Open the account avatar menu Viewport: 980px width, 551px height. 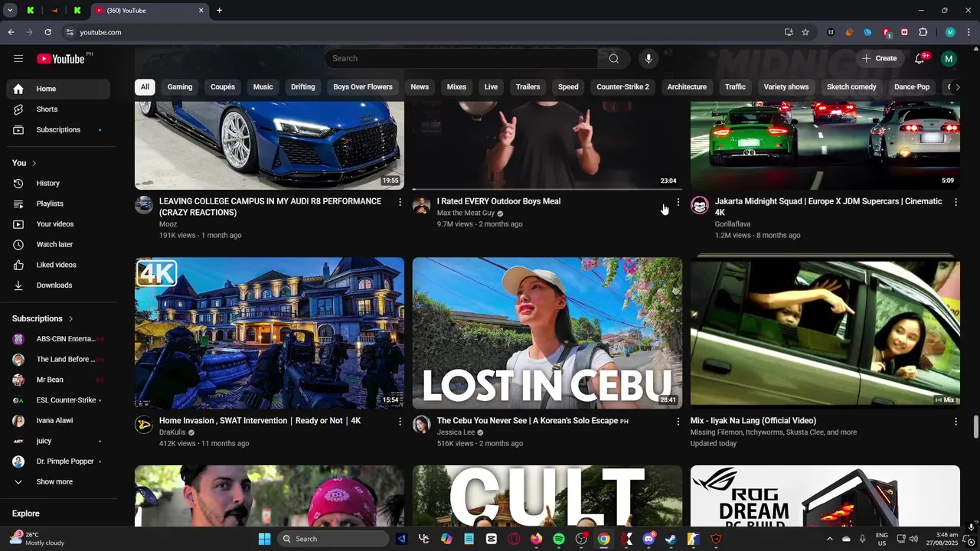(x=949, y=59)
